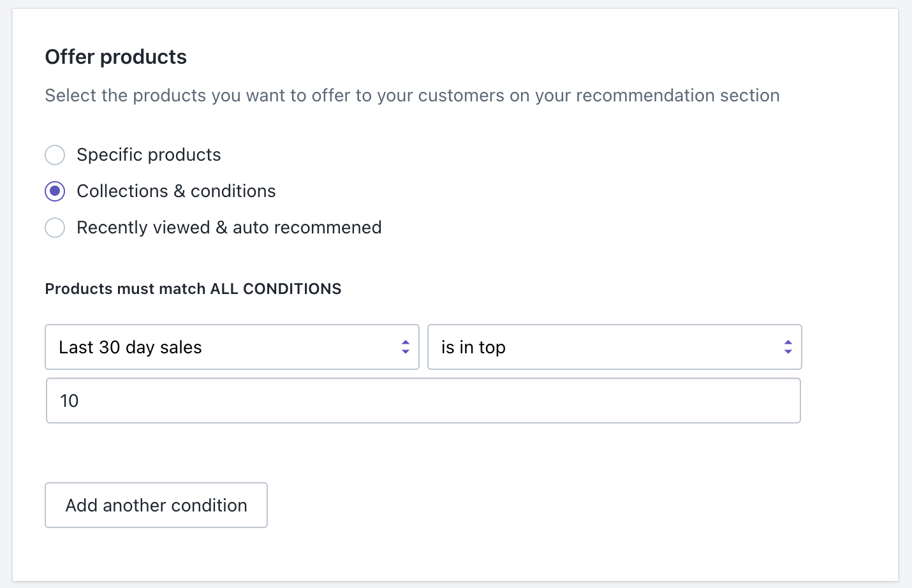Click the Specific products label text
The height and width of the screenshot is (588, 912).
click(149, 155)
